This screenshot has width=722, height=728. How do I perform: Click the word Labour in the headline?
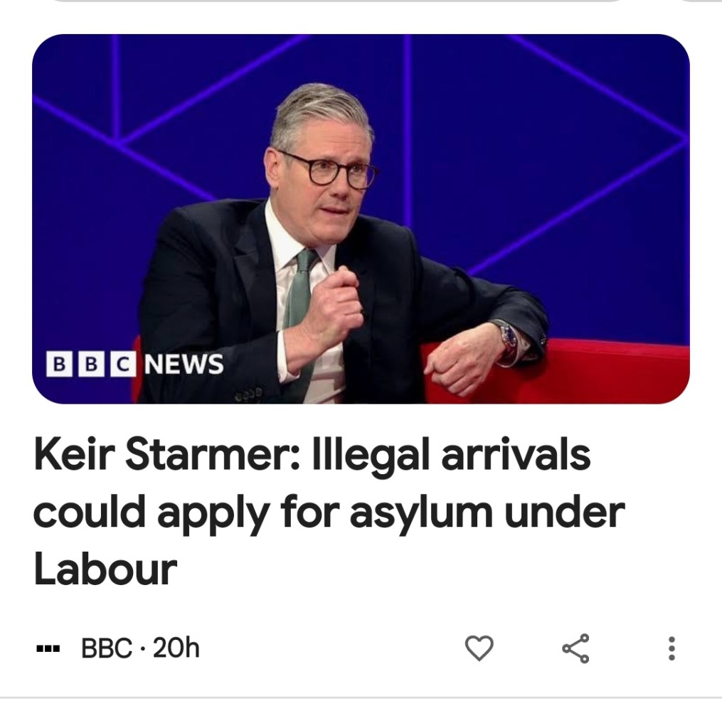(105, 569)
